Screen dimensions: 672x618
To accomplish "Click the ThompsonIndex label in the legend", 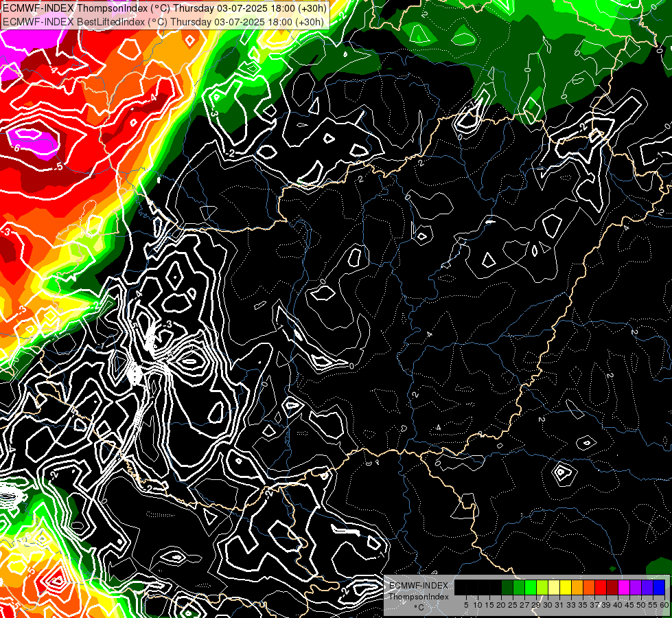I will tap(419, 597).
